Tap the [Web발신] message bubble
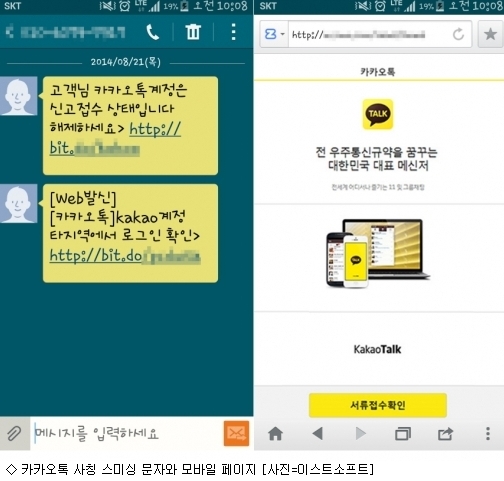The image size is (504, 481). tap(130, 233)
